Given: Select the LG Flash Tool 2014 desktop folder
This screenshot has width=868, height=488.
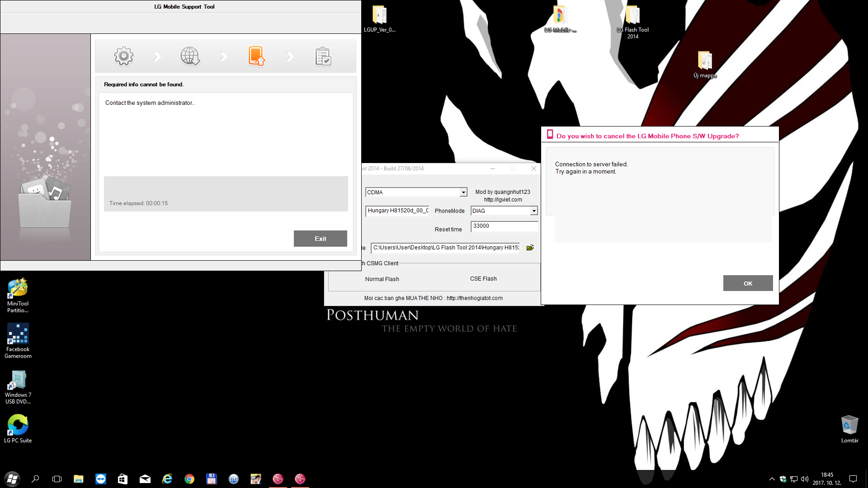Looking at the screenshot, I should (x=632, y=22).
